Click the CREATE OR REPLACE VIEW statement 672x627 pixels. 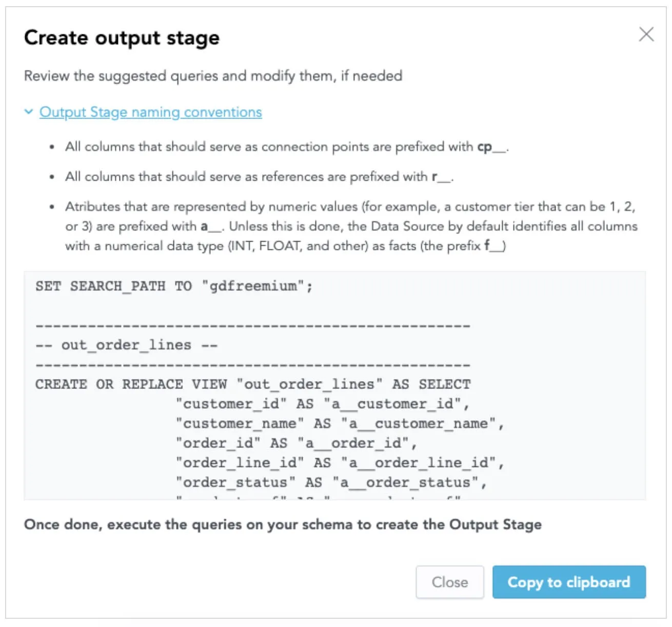coord(252,384)
